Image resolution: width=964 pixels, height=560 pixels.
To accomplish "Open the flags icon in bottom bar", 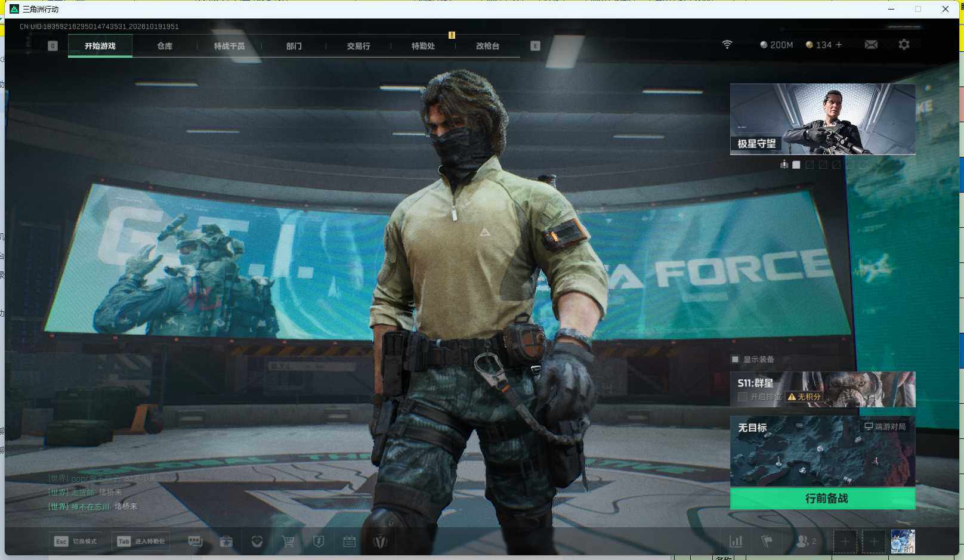I will 767,542.
